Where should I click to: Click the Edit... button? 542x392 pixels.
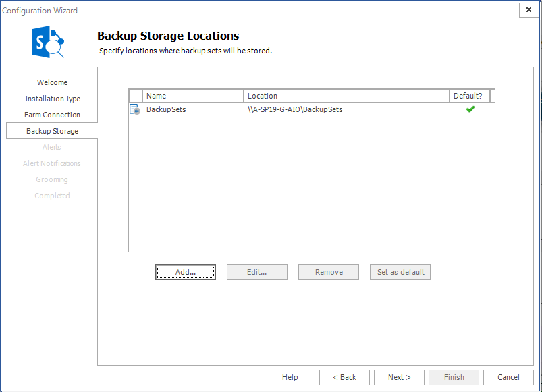click(257, 272)
